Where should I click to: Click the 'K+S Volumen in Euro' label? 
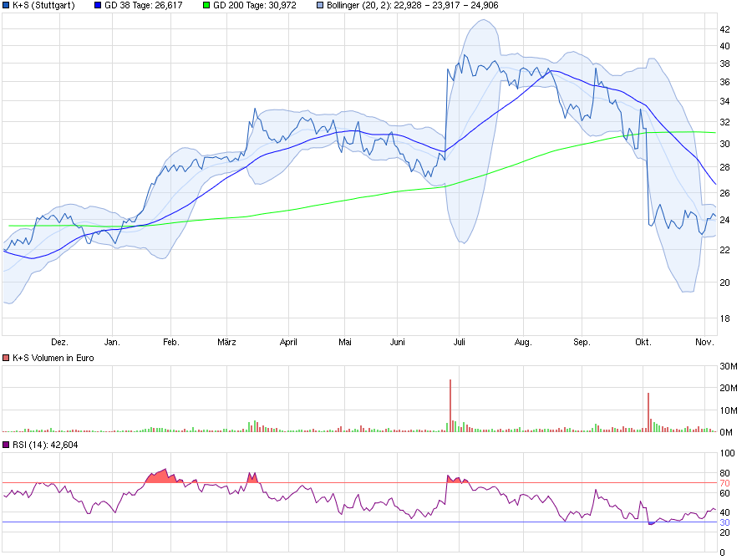click(53, 358)
